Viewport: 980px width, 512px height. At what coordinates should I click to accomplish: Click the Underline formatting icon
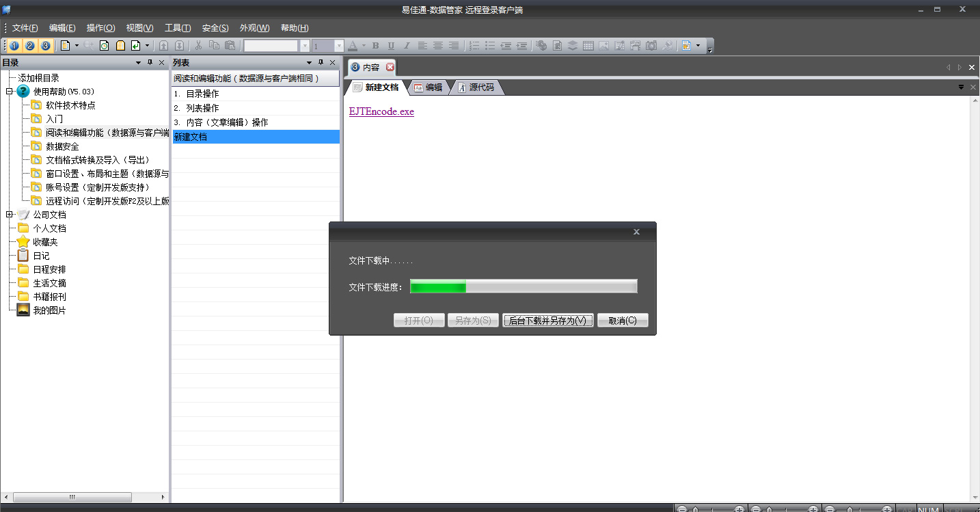[x=391, y=46]
